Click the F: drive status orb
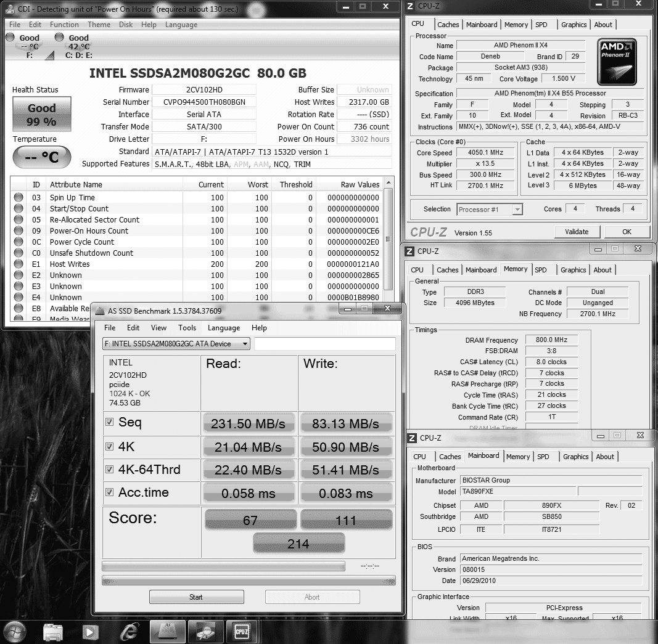This screenshot has height=644, width=658. point(10,38)
